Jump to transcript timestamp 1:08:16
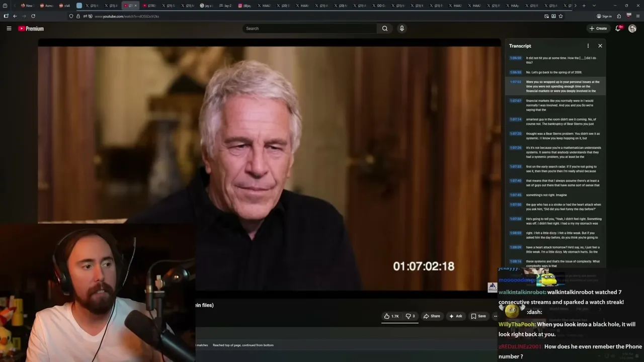Viewport: 644px width, 362px height. click(x=516, y=261)
